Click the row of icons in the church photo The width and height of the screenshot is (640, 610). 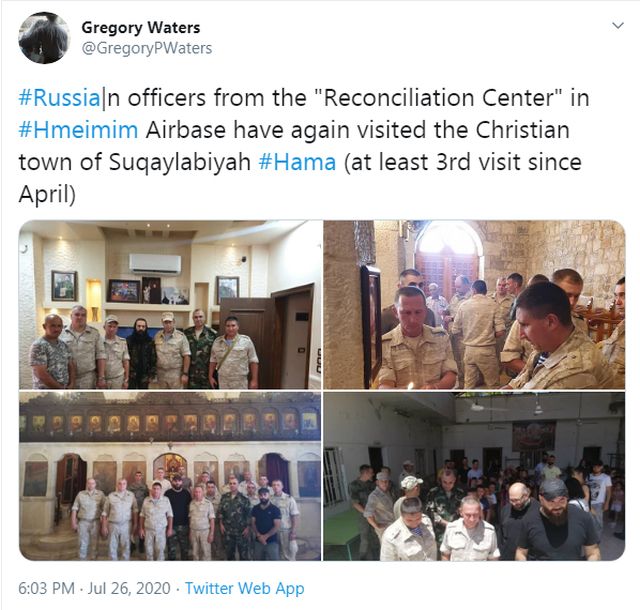coord(170,423)
